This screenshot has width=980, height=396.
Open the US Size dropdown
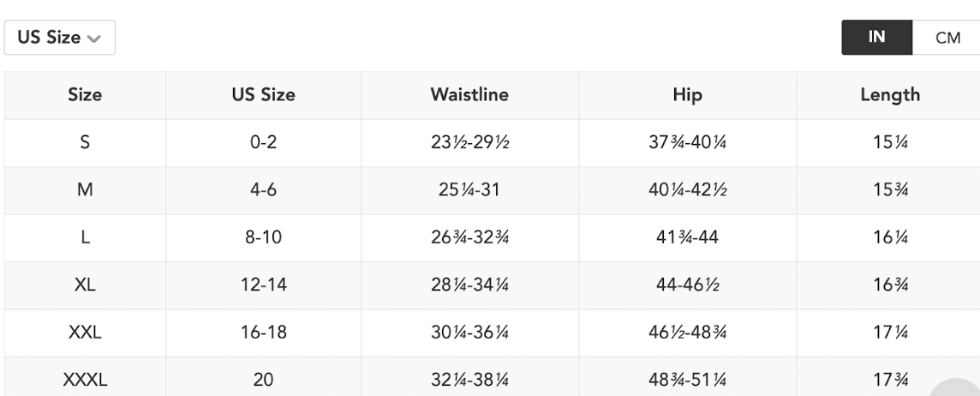[x=59, y=38]
